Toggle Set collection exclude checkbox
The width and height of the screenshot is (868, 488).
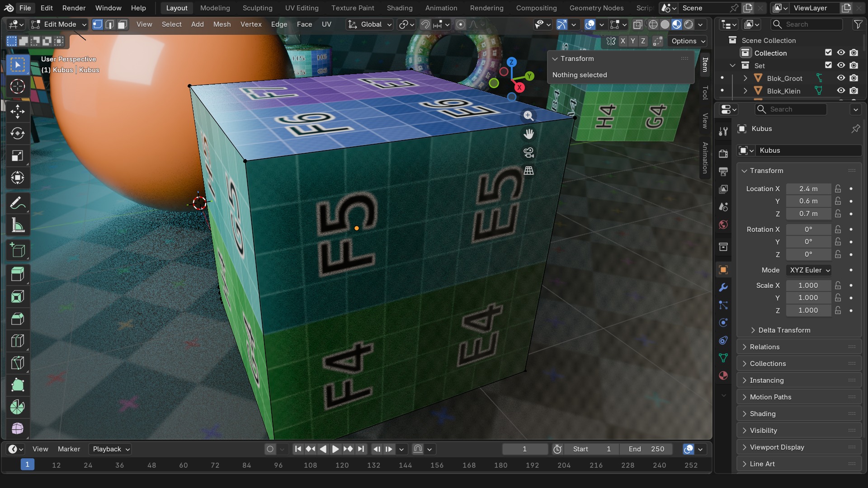point(828,66)
